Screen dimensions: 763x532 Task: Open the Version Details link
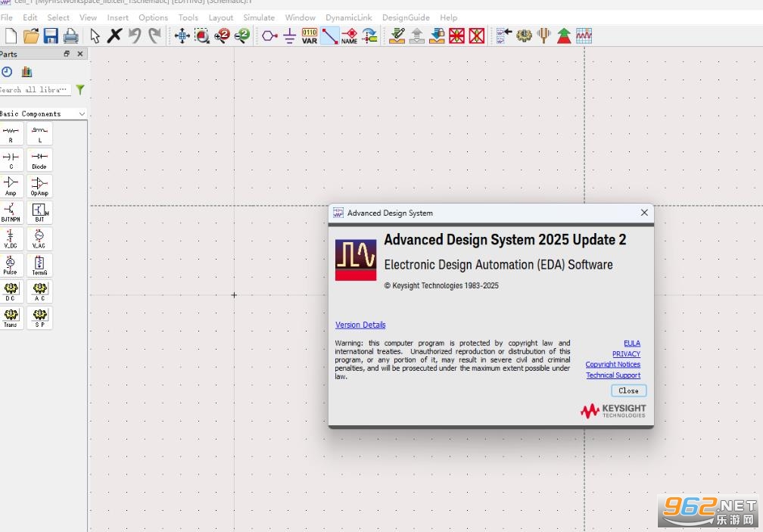tap(360, 325)
